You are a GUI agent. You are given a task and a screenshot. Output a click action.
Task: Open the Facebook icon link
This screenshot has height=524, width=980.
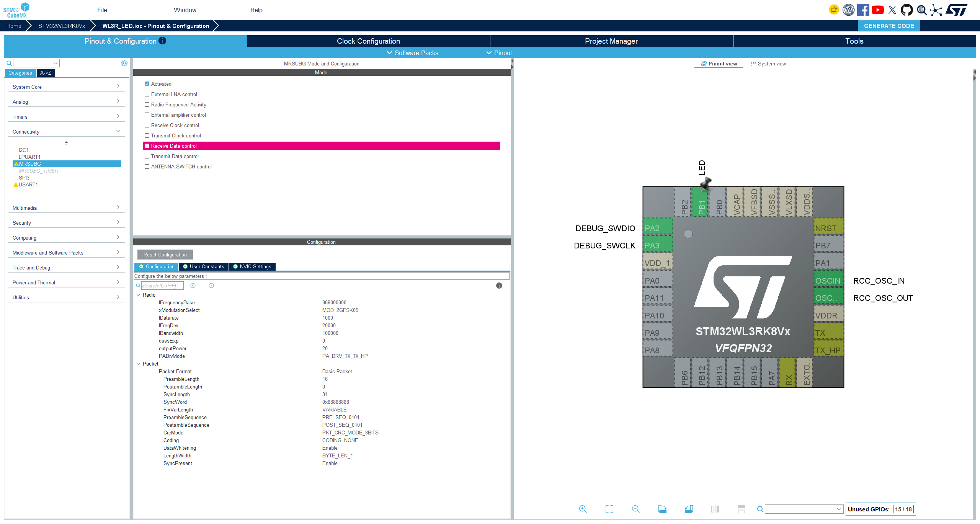click(863, 10)
